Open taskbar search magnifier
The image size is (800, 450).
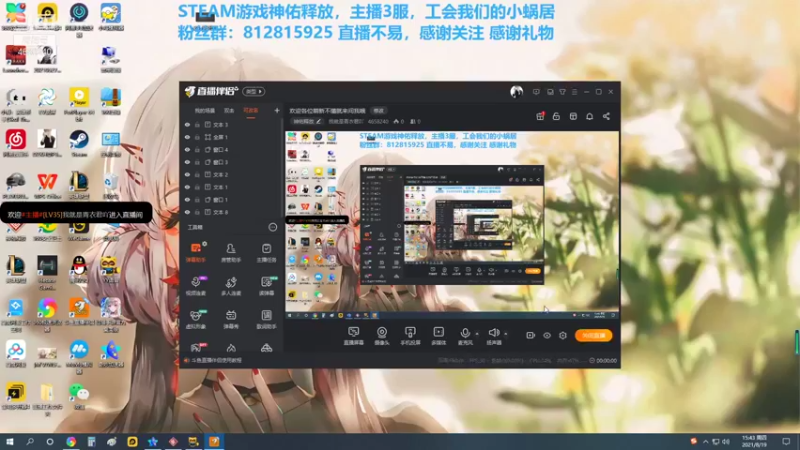coord(30,442)
